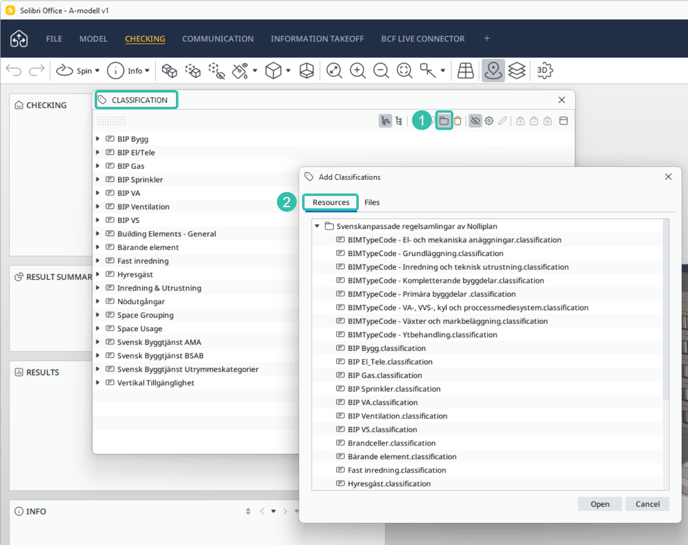Open the INFORMATION TAKEOFF tab
This screenshot has width=688, height=545.
[x=317, y=39]
